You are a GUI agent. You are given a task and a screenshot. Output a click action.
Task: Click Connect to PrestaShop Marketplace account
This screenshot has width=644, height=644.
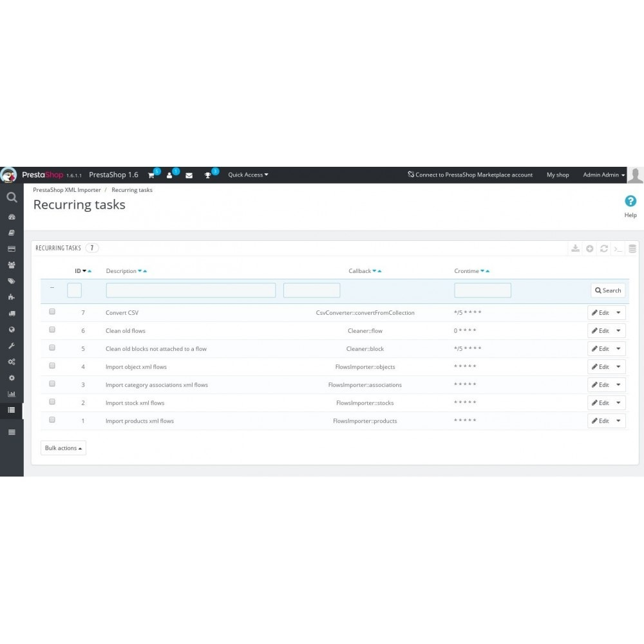coord(470,175)
